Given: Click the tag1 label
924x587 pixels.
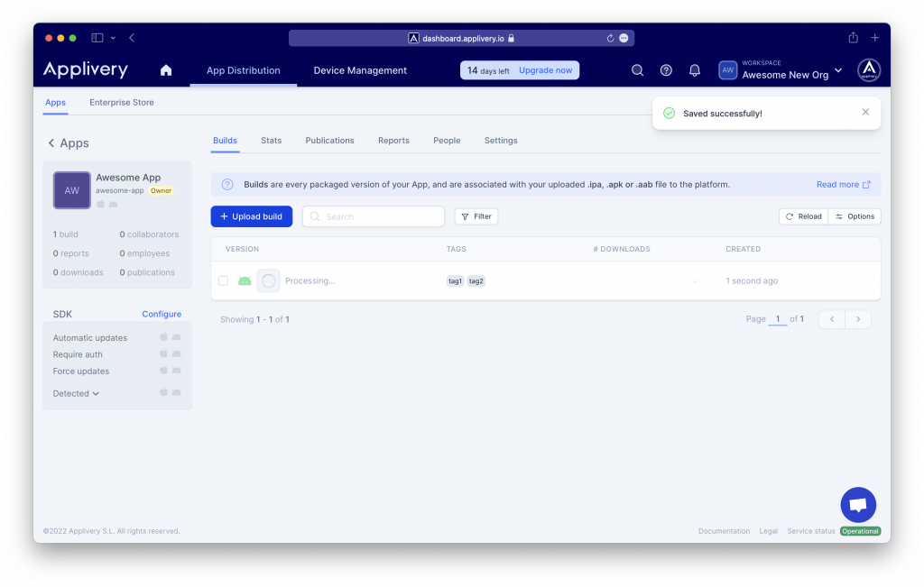Looking at the screenshot, I should pyautogui.click(x=455, y=280).
